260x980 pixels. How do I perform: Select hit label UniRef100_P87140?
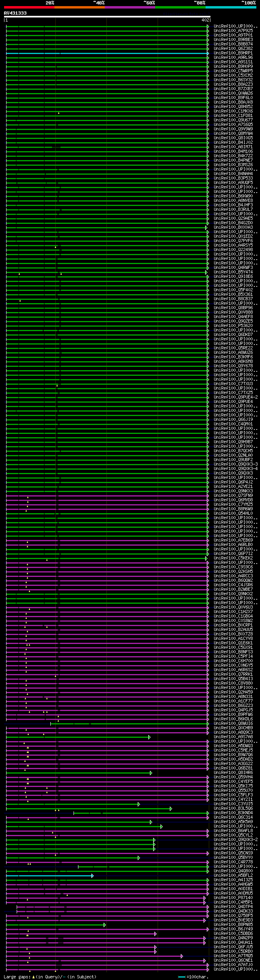tap(233, 898)
